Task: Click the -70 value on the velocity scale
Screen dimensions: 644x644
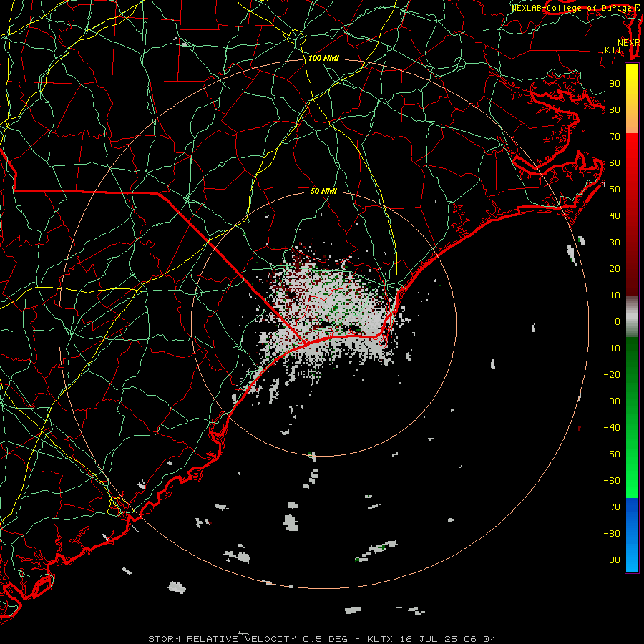Action: pos(612,507)
